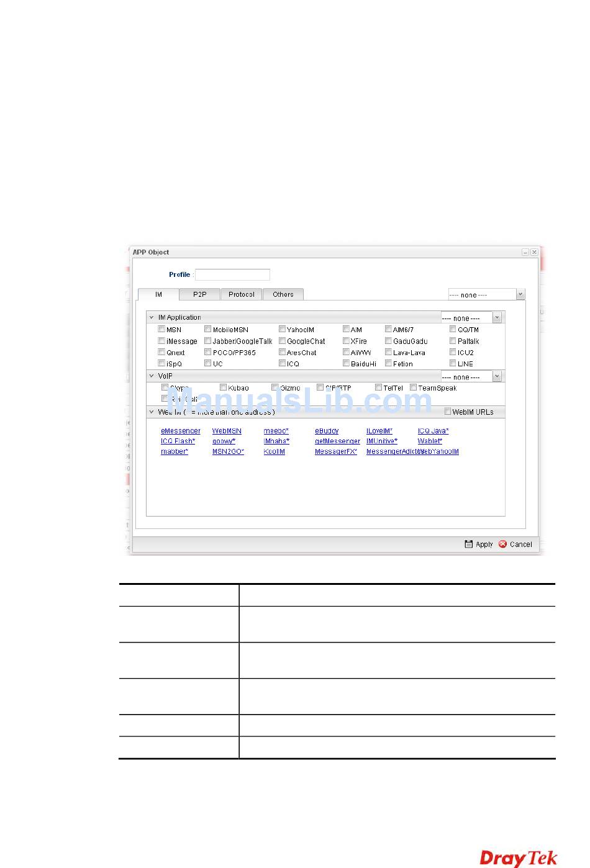Toggle the BaiduHi checkbox
Image resolution: width=590 pixels, height=868 pixels.
(x=346, y=363)
